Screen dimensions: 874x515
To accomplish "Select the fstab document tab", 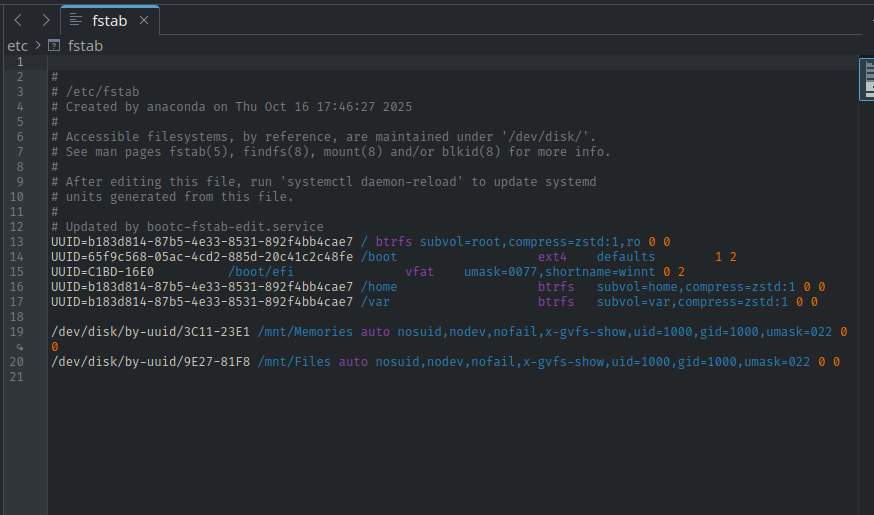I will tap(109, 21).
